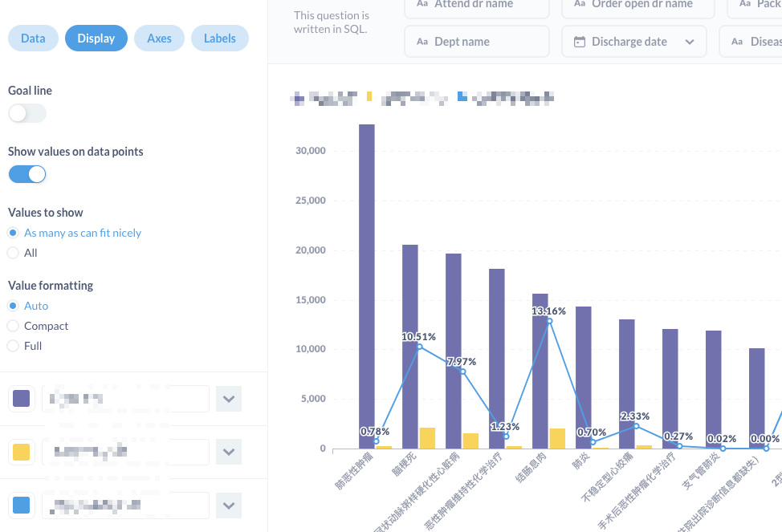Click the Data button

pos(33,38)
